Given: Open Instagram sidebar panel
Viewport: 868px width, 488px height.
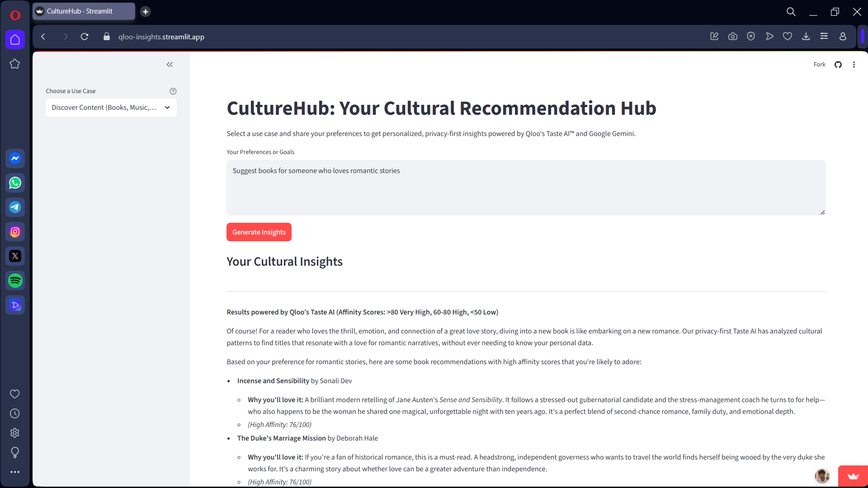Looking at the screenshot, I should (x=15, y=232).
